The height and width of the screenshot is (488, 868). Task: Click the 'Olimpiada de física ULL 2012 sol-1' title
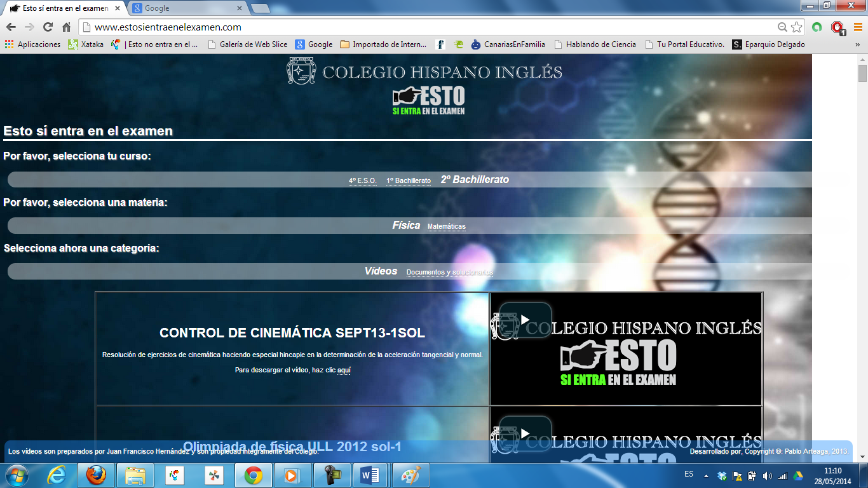(292, 447)
